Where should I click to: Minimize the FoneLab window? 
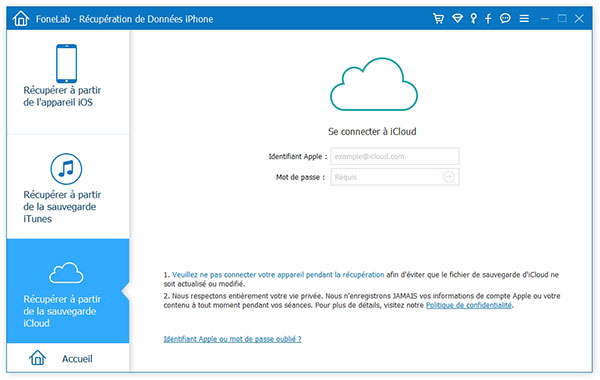[x=545, y=18]
